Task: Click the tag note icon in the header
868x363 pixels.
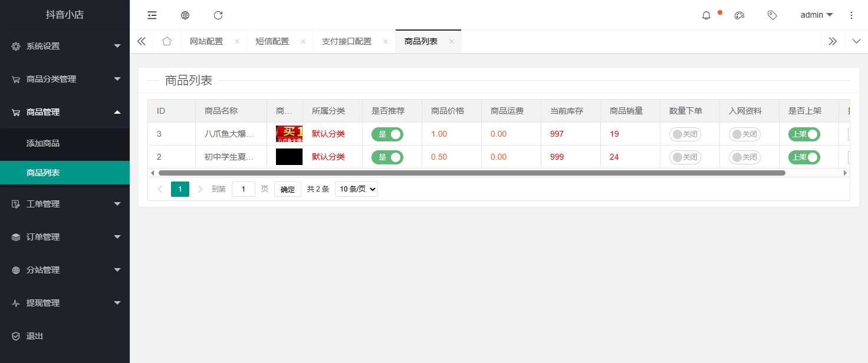Action: coord(772,15)
